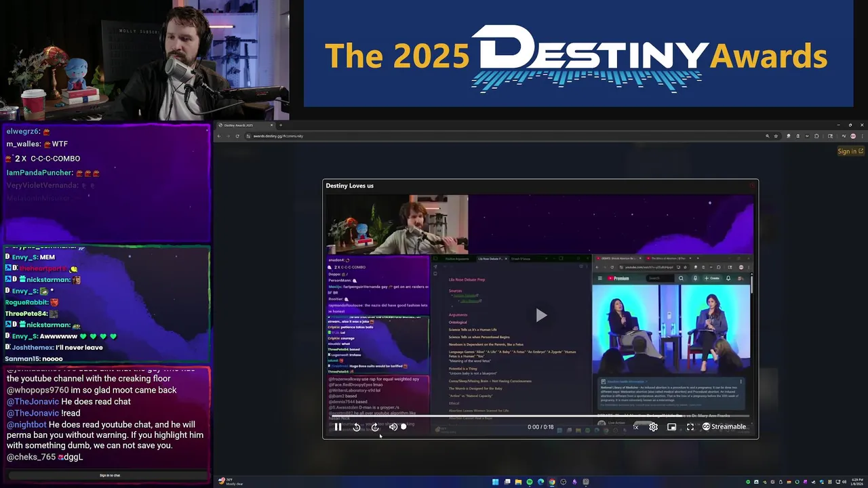Screen dimensions: 868x488
Task: Click 'Destiny Loves us' title text
Action: tap(349, 186)
